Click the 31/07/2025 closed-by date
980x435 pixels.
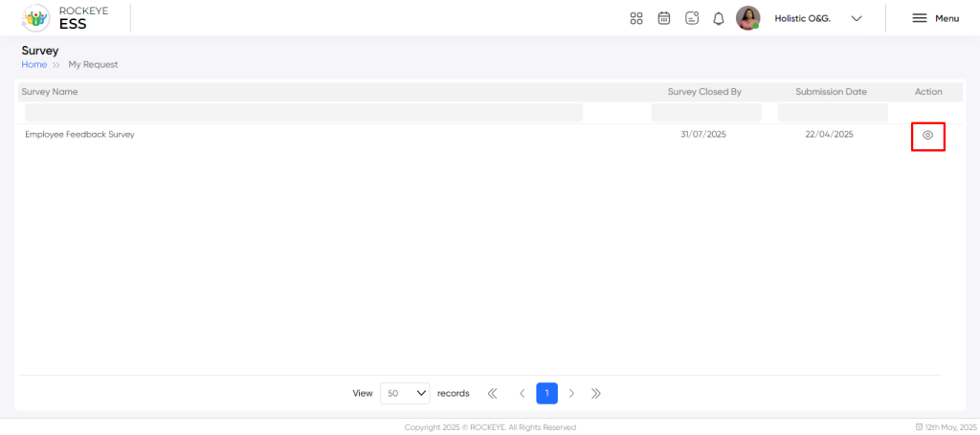point(703,134)
